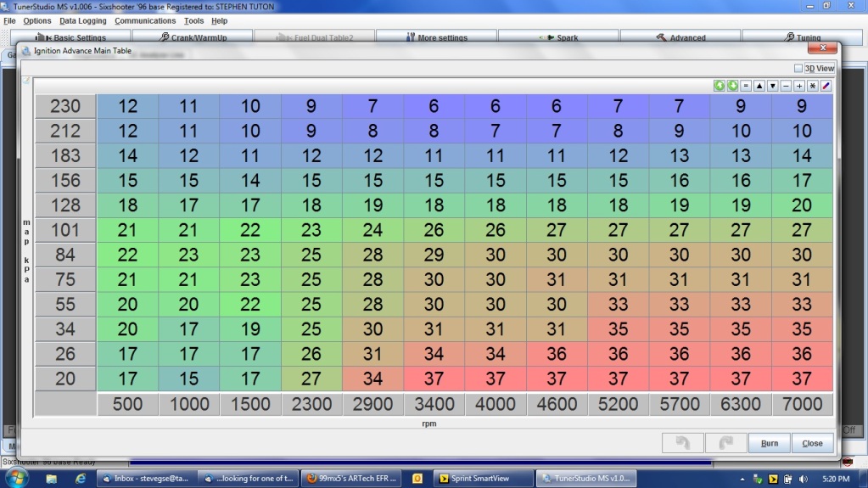Expand the More settings dropdown
This screenshot has width=868, height=488.
click(x=434, y=37)
